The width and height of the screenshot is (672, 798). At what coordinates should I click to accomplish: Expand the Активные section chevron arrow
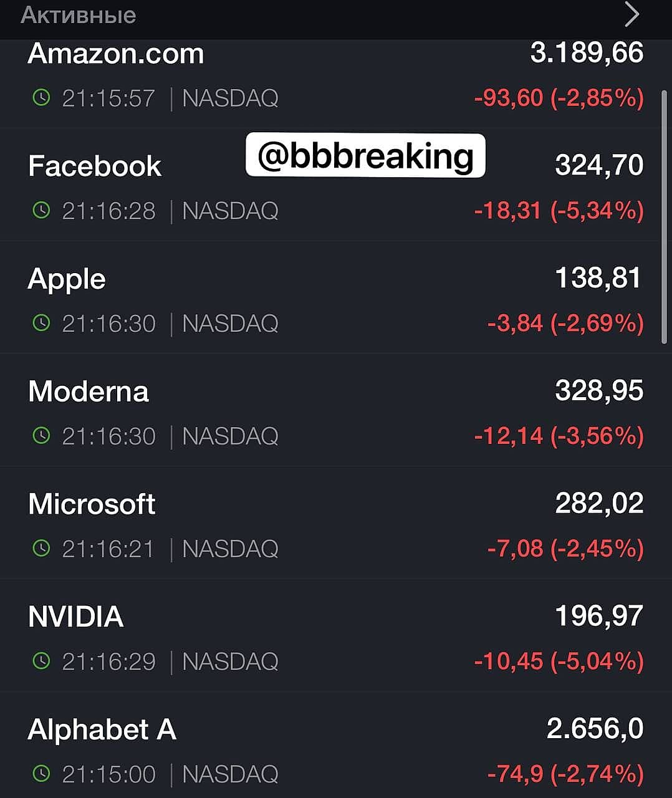pos(631,15)
